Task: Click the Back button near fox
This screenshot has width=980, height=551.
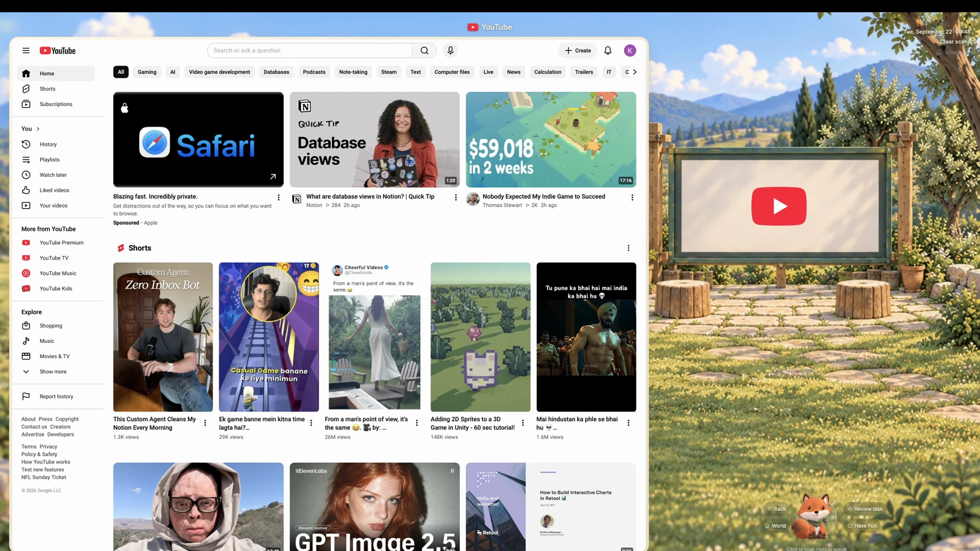Action: tap(777, 509)
